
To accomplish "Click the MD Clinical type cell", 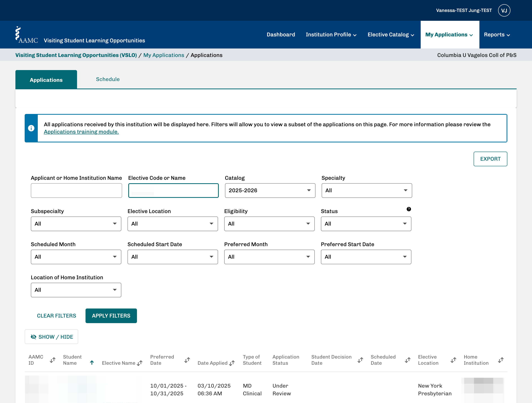I will pyautogui.click(x=252, y=390).
